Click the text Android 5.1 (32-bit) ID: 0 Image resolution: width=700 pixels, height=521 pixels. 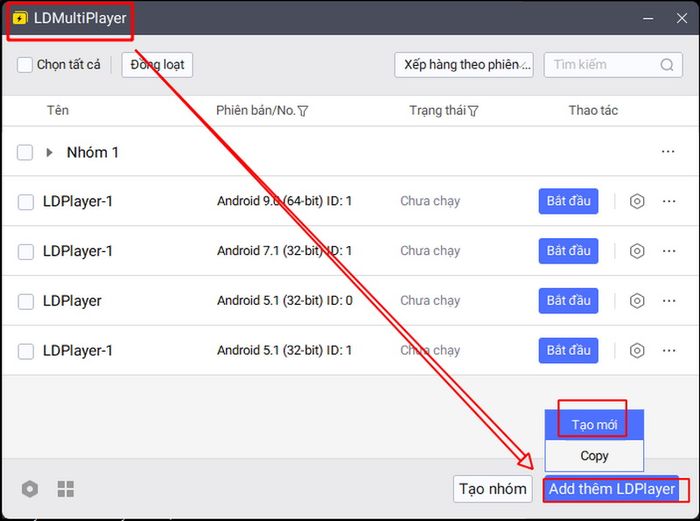(x=284, y=300)
